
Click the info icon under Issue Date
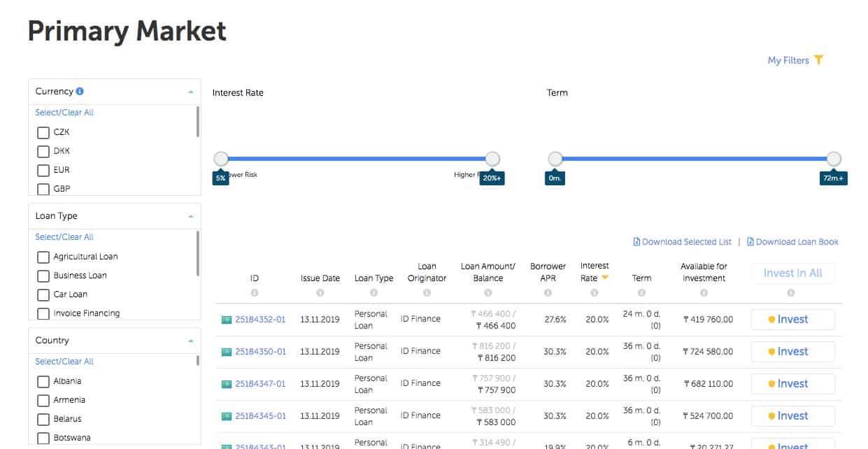[x=320, y=293]
